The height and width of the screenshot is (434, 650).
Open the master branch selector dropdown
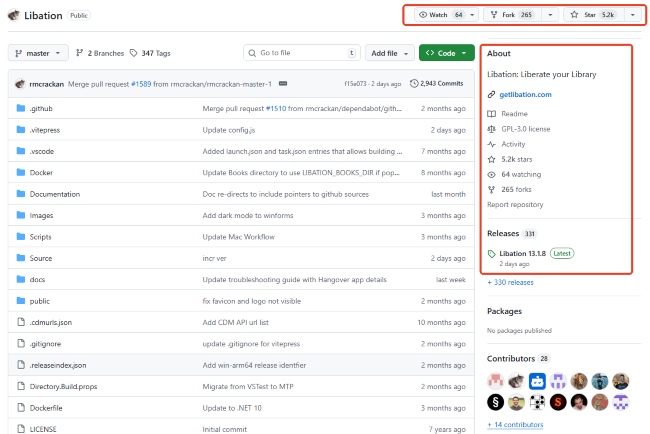pyautogui.click(x=38, y=53)
